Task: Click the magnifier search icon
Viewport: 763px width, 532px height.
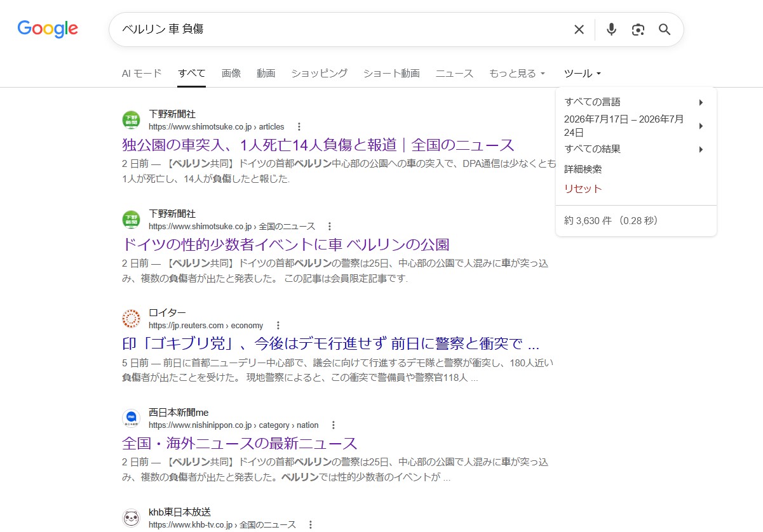Action: tap(665, 29)
